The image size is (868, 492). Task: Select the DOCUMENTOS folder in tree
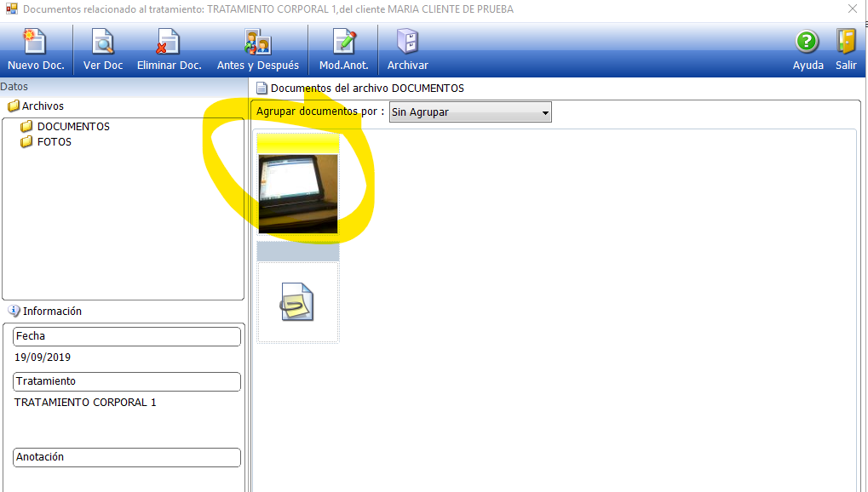coord(72,127)
